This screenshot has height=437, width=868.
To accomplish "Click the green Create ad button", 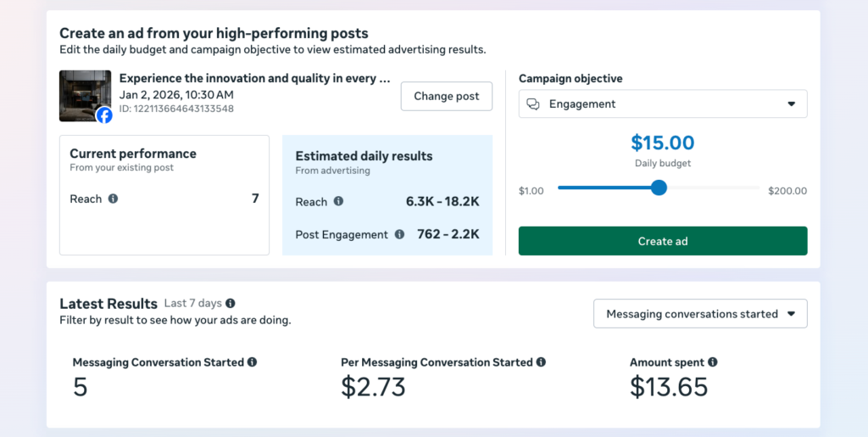I will [x=663, y=241].
